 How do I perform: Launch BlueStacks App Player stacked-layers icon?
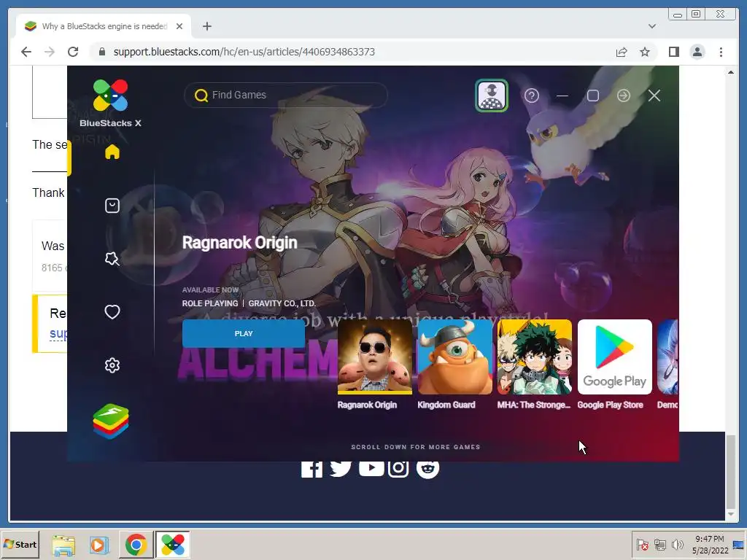[111, 421]
